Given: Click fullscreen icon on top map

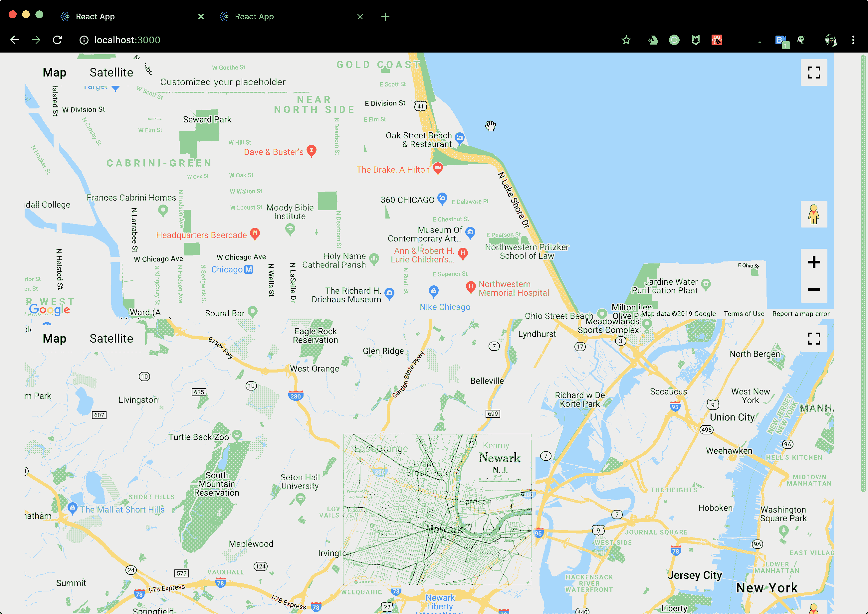Looking at the screenshot, I should tap(813, 72).
